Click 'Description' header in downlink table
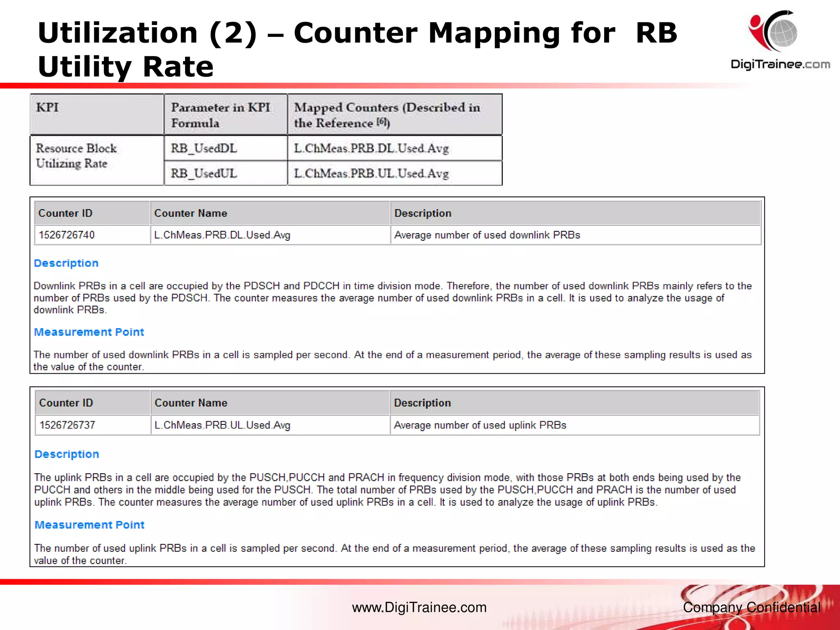 point(576,213)
